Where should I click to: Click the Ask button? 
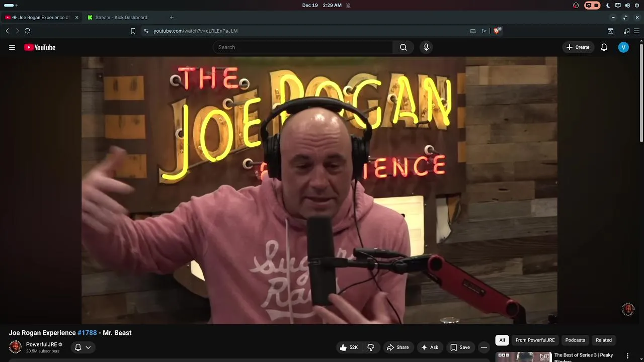tap(430, 347)
